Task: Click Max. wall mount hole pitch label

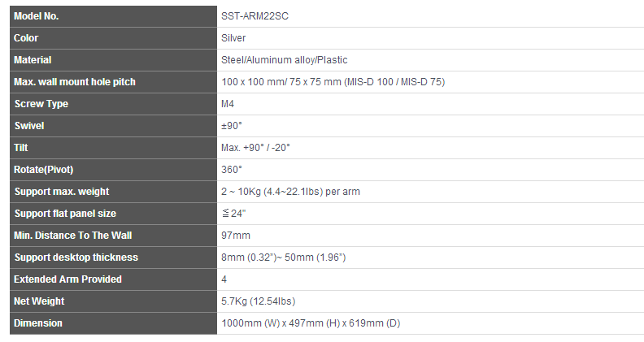Action: (x=74, y=82)
